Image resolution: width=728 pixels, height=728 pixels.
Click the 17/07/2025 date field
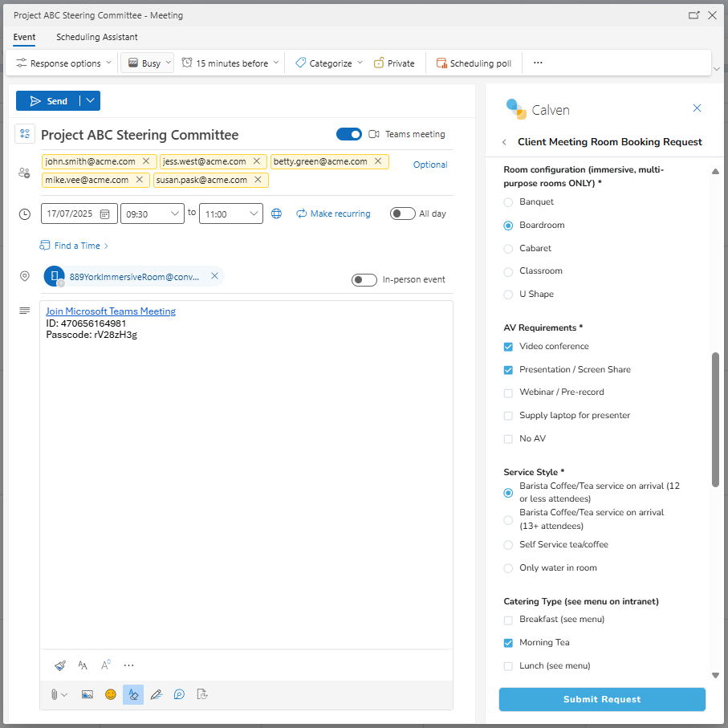tap(79, 214)
